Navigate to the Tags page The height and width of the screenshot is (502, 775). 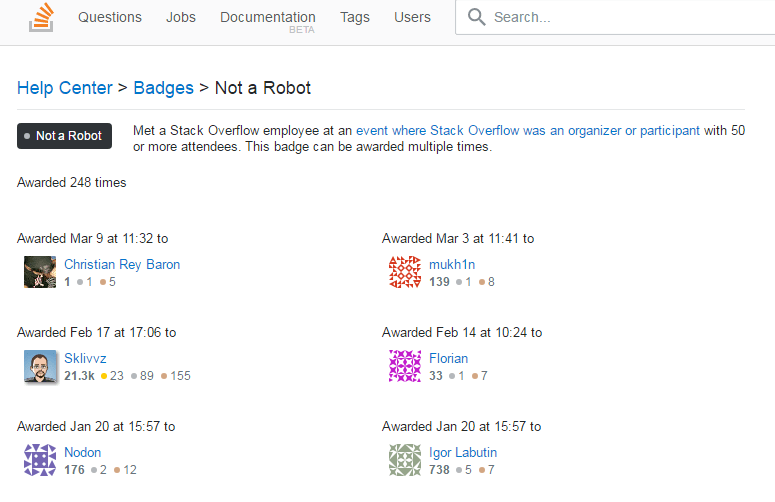pyautogui.click(x=355, y=17)
